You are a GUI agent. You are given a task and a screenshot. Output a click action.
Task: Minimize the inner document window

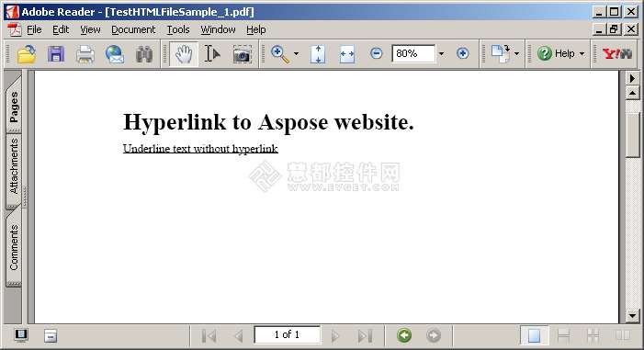(x=599, y=29)
